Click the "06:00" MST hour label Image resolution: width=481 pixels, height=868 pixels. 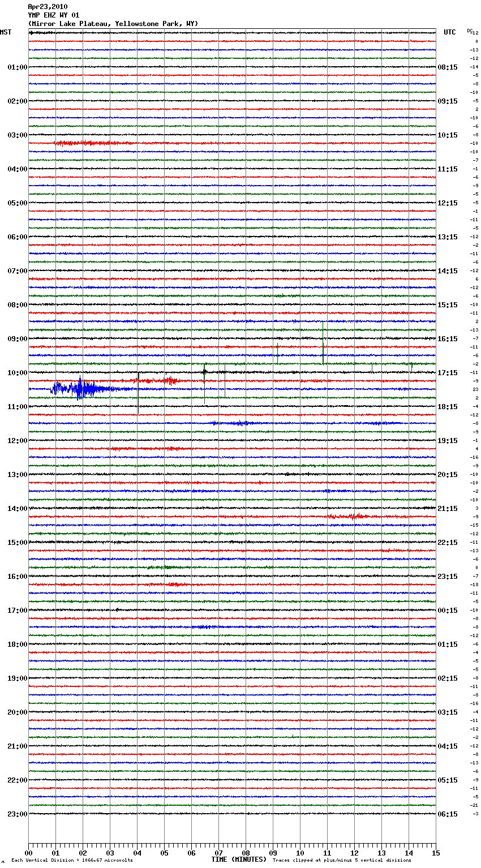tap(17, 237)
